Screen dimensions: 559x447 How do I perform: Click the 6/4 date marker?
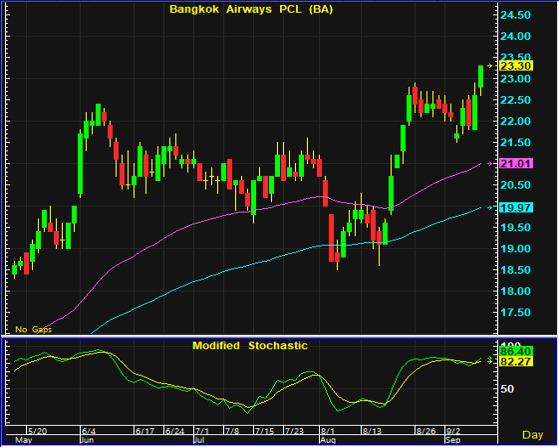[x=88, y=431]
